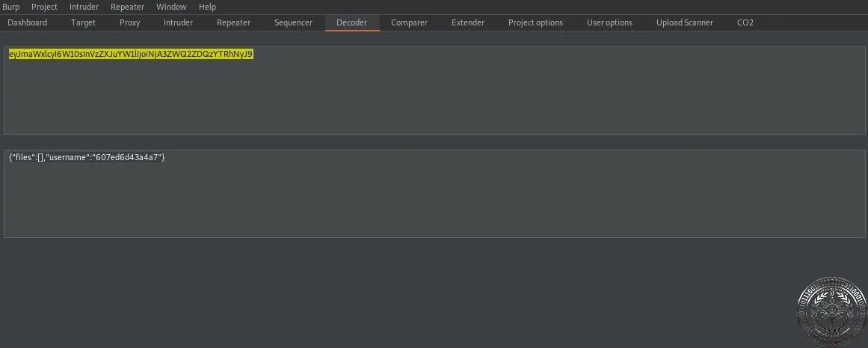868x348 pixels.
Task: Click the highlighted base64 string eyJmaWxlcyI6...
Action: tap(131, 54)
